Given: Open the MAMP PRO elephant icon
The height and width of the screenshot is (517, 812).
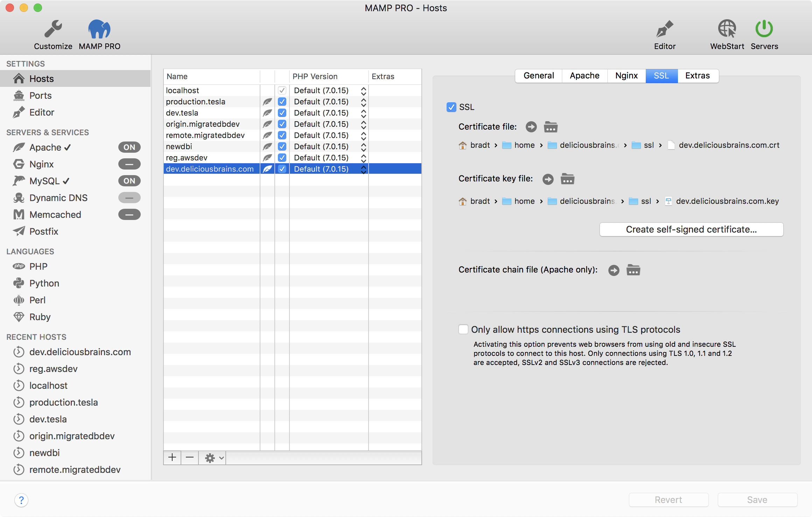Looking at the screenshot, I should (x=99, y=29).
